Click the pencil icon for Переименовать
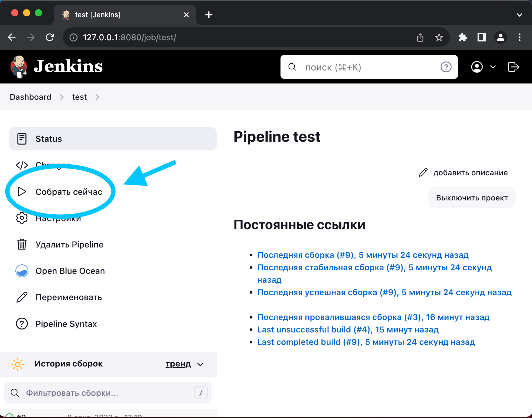 [22, 297]
